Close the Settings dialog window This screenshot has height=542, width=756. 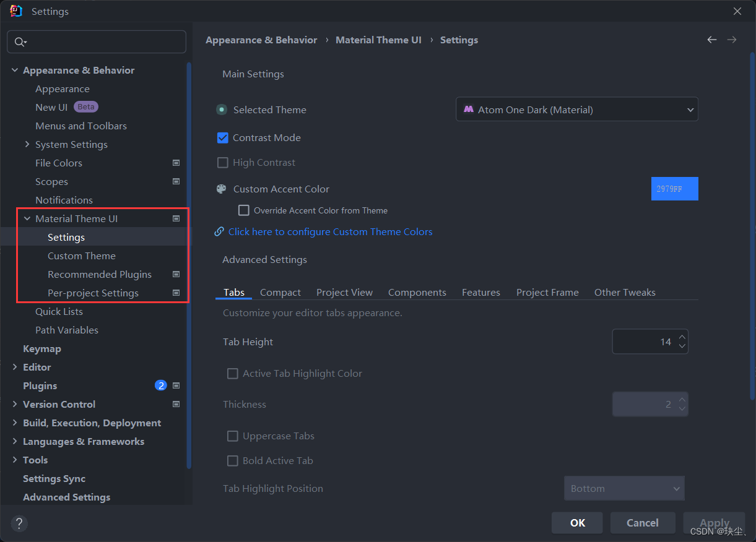pos(737,11)
